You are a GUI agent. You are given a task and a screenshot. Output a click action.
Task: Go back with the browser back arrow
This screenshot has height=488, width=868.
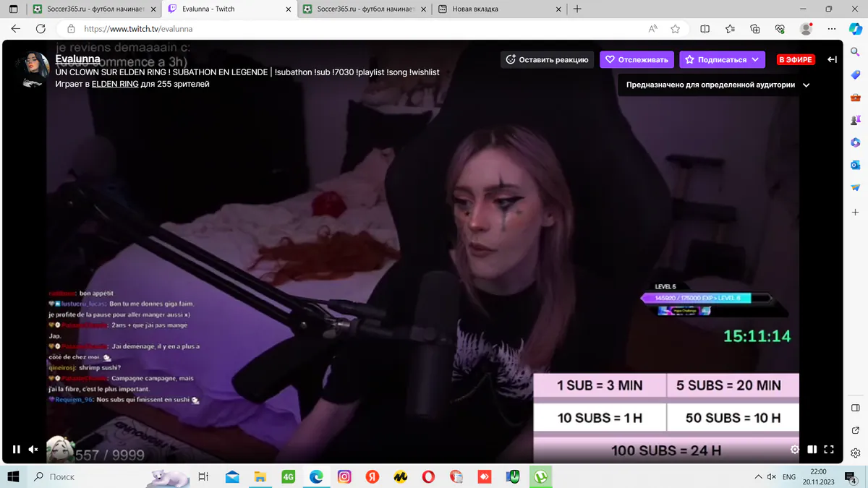pos(16,29)
